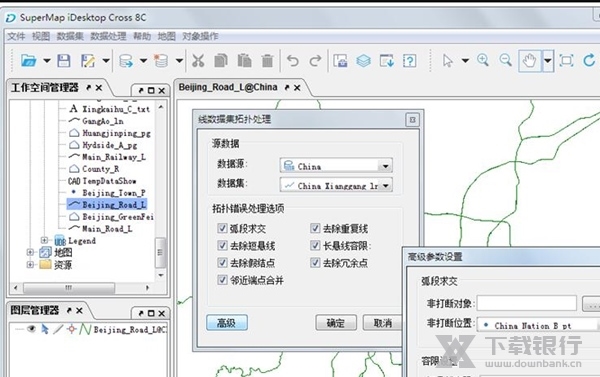Click the workspace tree vertical scrollbar thumb
The width and height of the screenshot is (600, 377).
(x=161, y=253)
